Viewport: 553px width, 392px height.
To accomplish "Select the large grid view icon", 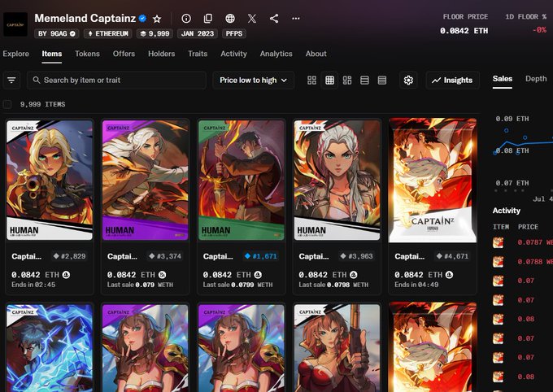I will (311, 80).
